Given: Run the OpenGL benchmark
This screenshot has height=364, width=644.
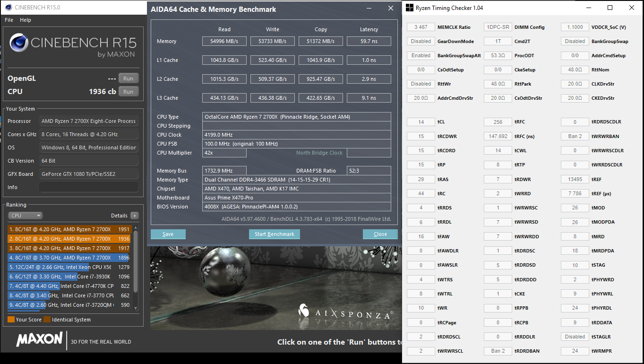Looking at the screenshot, I should (129, 78).
